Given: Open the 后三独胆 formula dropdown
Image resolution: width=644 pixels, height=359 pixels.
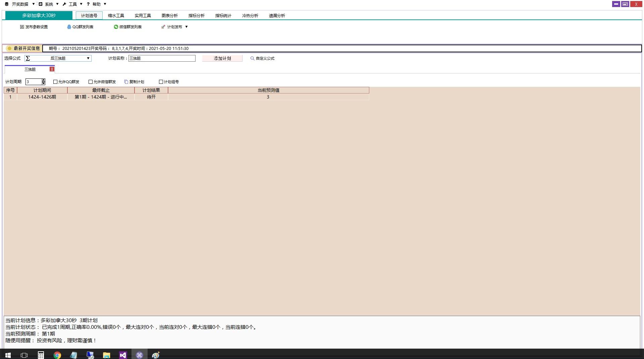Looking at the screenshot, I should [88, 58].
